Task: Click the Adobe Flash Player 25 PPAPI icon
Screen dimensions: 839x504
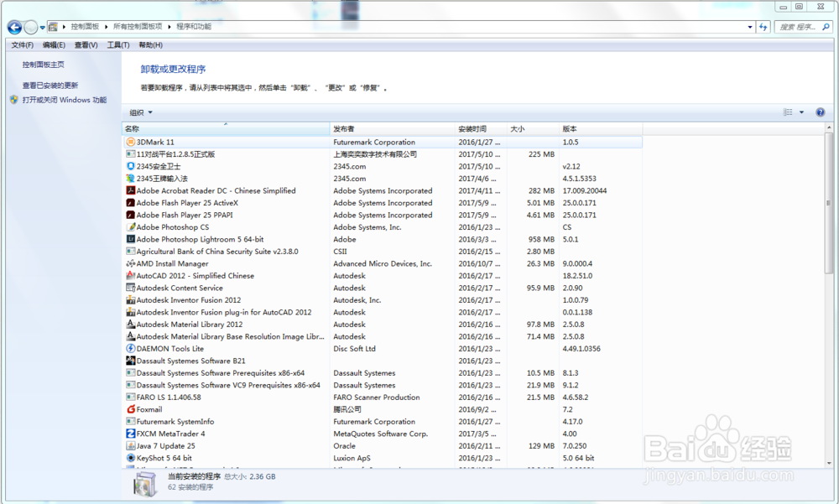Action: [131, 215]
